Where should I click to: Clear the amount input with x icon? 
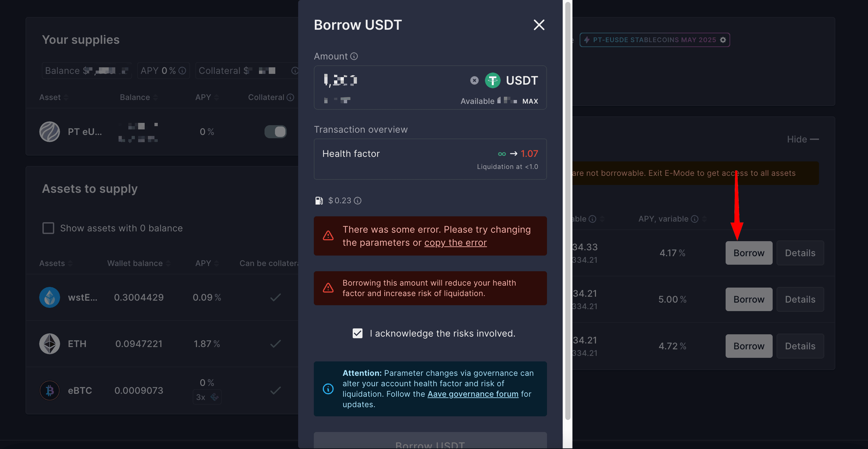click(474, 81)
